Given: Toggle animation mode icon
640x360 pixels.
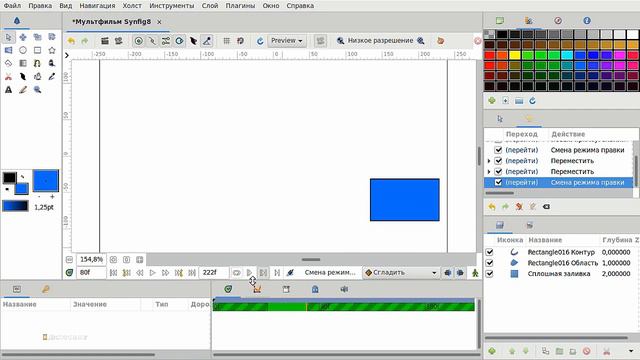Looking at the screenshot, I should tap(475, 273).
